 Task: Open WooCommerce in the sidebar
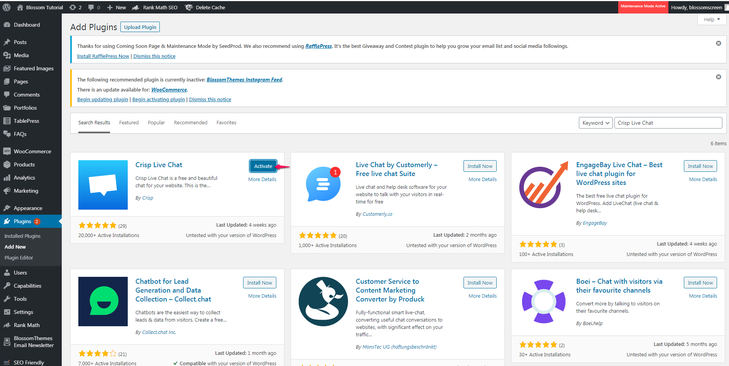(31, 151)
